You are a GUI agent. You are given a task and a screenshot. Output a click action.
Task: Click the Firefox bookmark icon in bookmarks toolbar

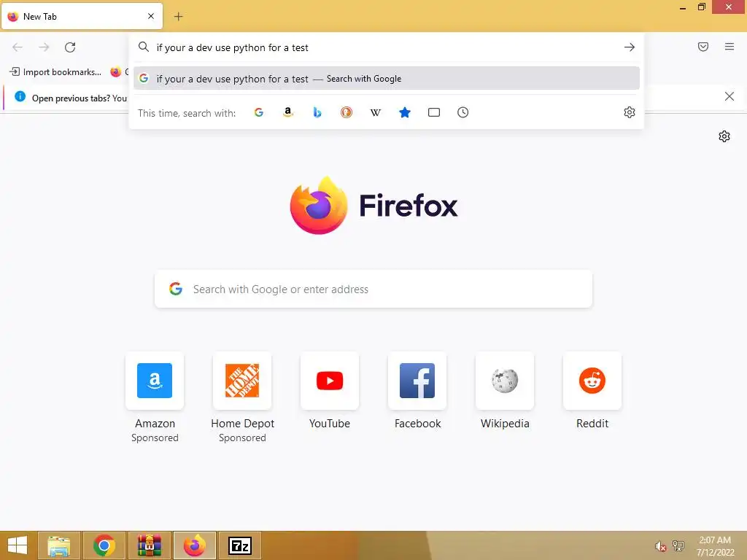(x=116, y=72)
